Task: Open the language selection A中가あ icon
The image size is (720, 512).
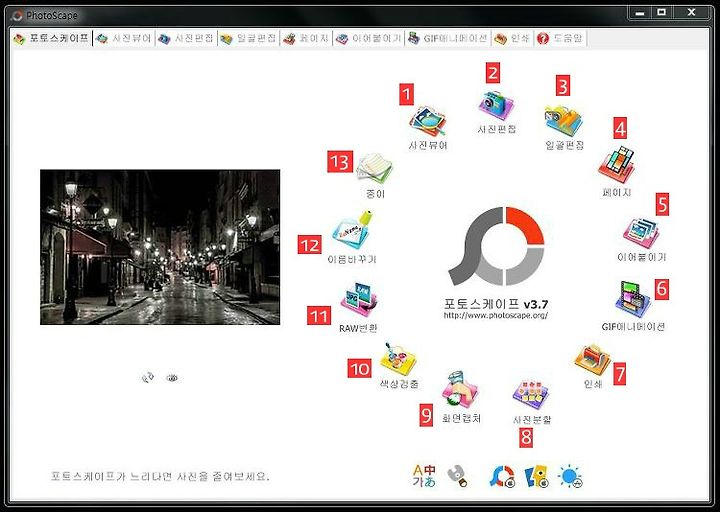Action: tap(424, 476)
